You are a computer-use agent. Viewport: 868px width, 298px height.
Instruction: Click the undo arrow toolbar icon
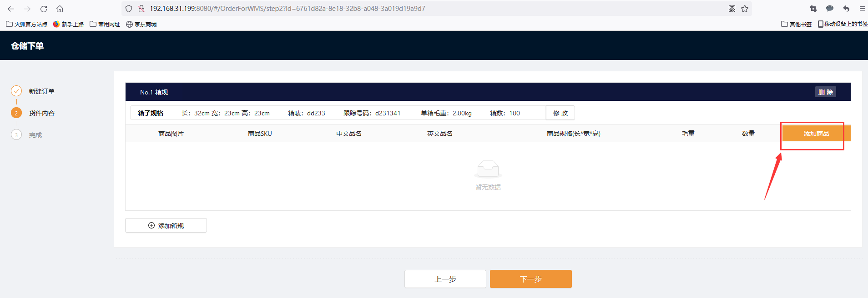pos(846,9)
